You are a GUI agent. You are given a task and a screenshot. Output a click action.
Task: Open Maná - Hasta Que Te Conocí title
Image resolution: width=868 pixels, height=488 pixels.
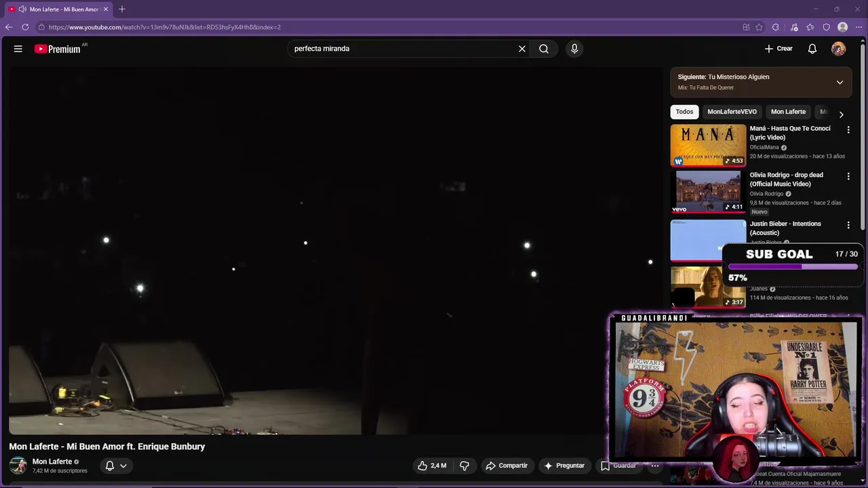click(x=790, y=133)
